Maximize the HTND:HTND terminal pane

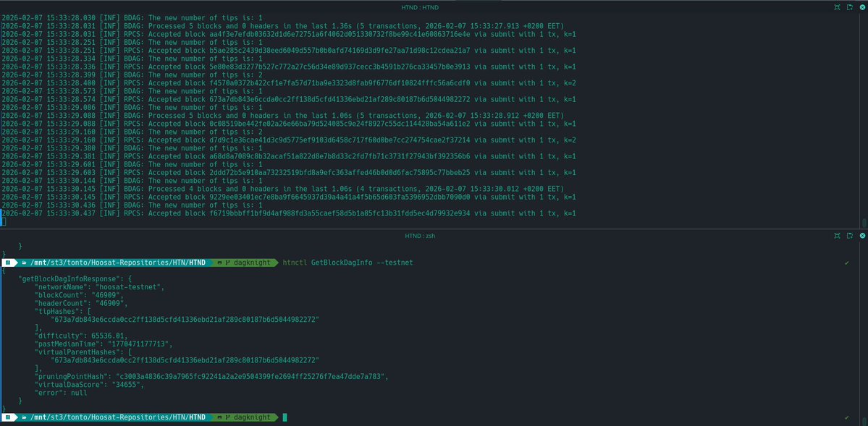[x=836, y=7]
